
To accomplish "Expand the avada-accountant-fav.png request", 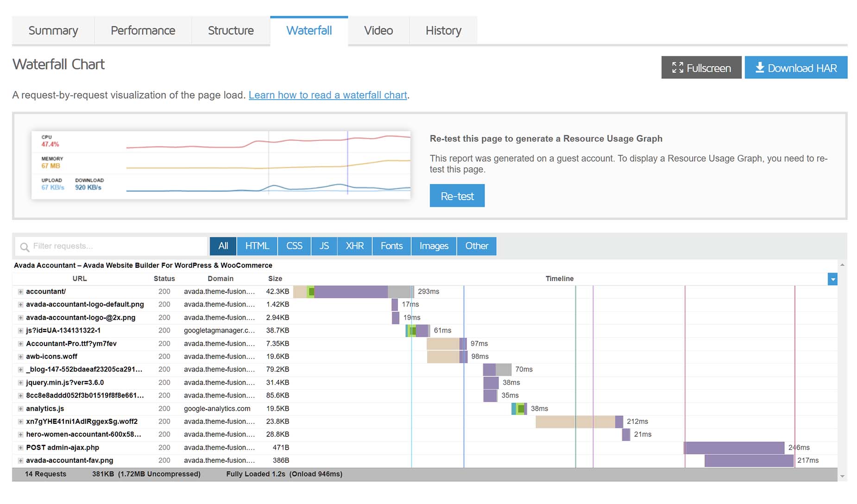I will pyautogui.click(x=20, y=460).
